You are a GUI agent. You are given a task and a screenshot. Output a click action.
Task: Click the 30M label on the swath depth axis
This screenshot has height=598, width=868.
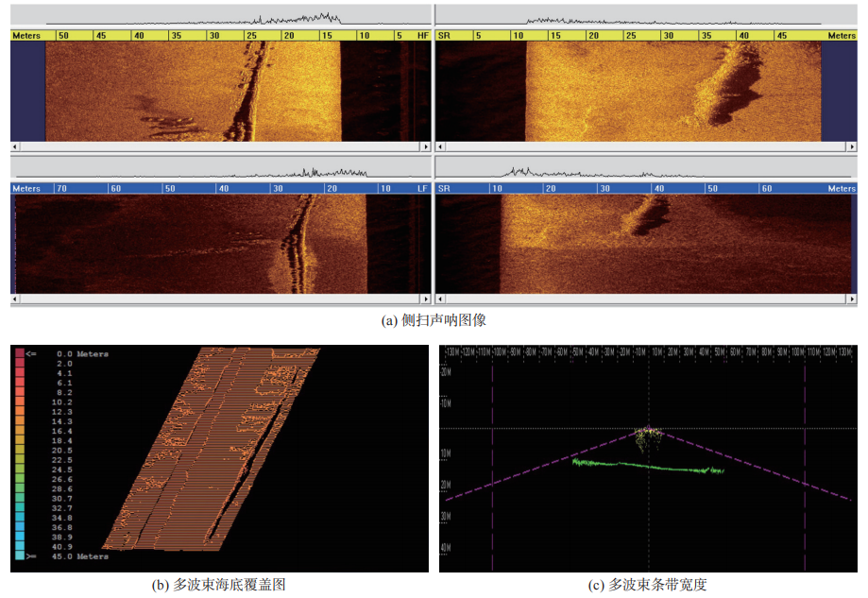pyautogui.click(x=446, y=517)
